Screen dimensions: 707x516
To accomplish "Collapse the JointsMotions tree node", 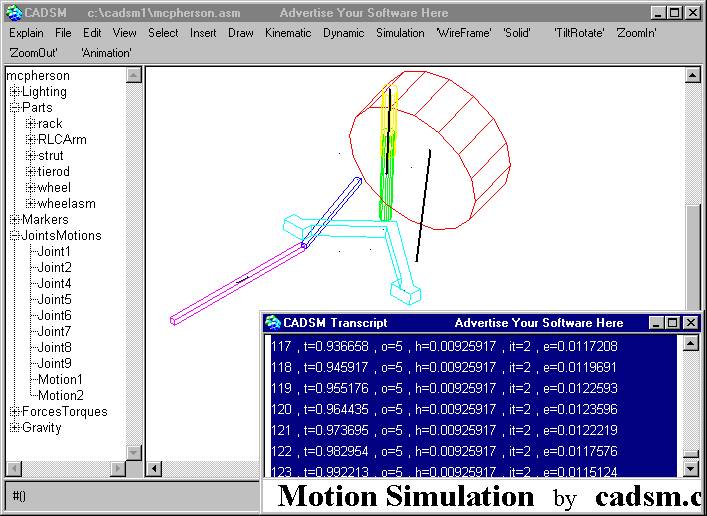I will [14, 235].
